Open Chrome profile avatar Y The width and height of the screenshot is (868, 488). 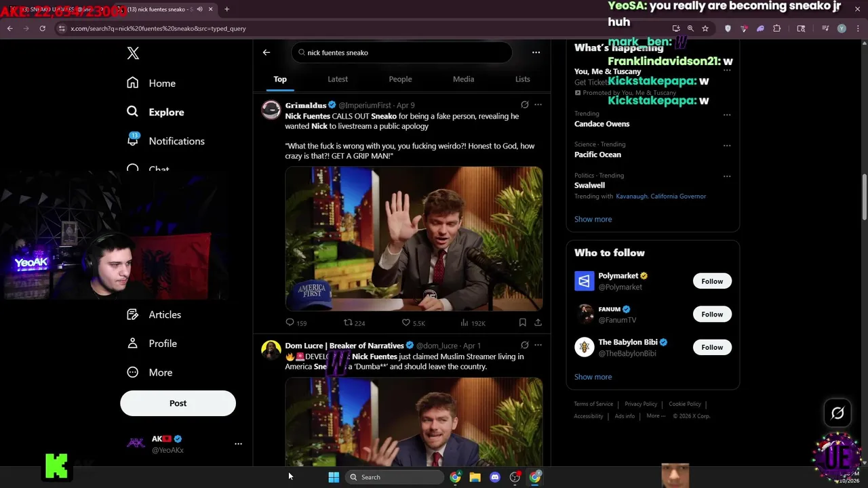click(842, 28)
